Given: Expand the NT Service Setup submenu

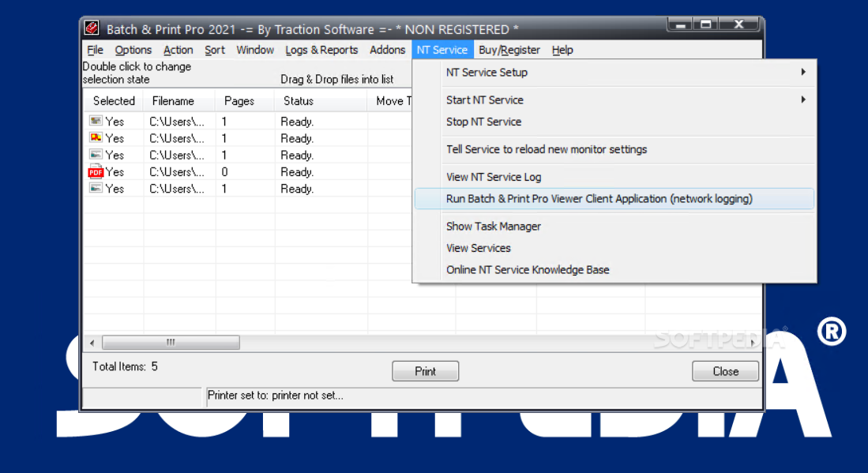Looking at the screenshot, I should click(614, 73).
